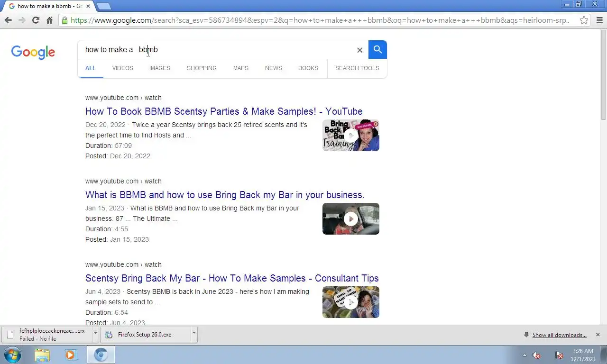This screenshot has height=364, width=607.
Task: Click the 'Posted: Dec 20, 2022' text
Action: 118,156
